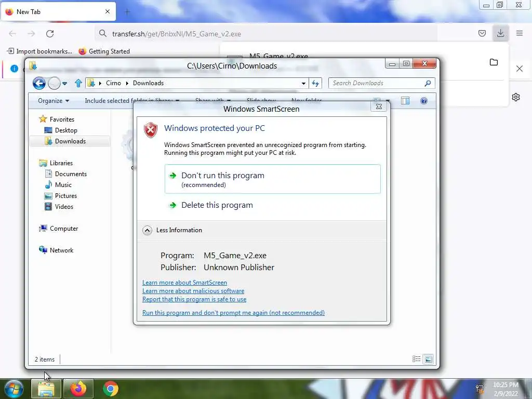Click Run this program and don't prompt link
532x399 pixels.
point(233,312)
